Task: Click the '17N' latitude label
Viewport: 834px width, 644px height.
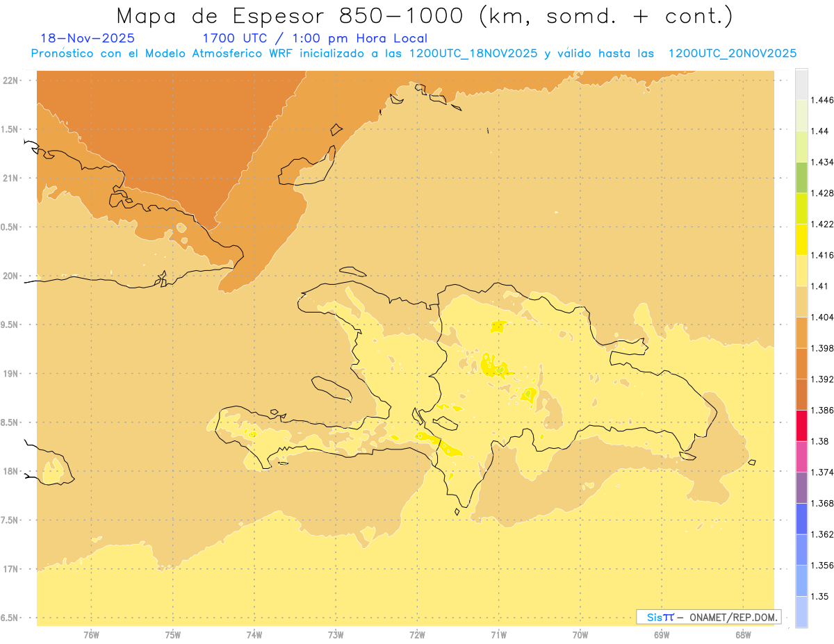Action: [x=10, y=569]
